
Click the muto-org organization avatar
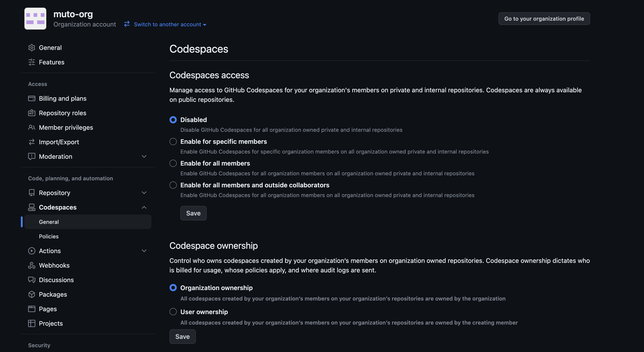point(35,19)
